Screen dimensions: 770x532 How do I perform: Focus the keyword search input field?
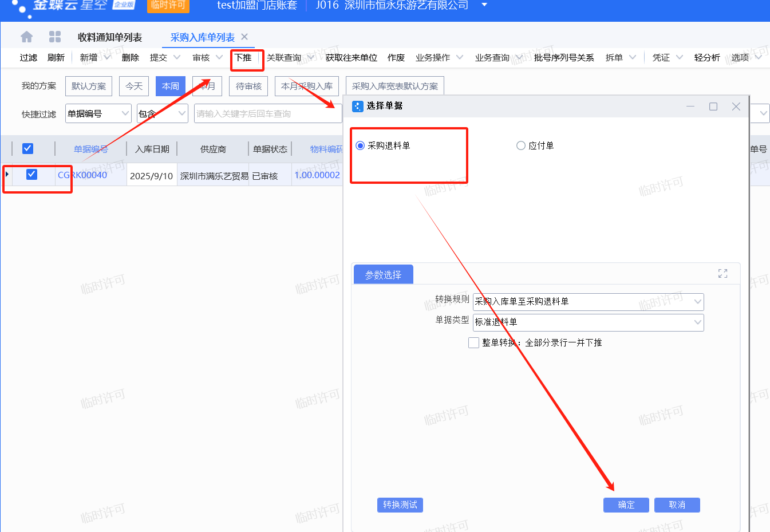click(x=267, y=113)
